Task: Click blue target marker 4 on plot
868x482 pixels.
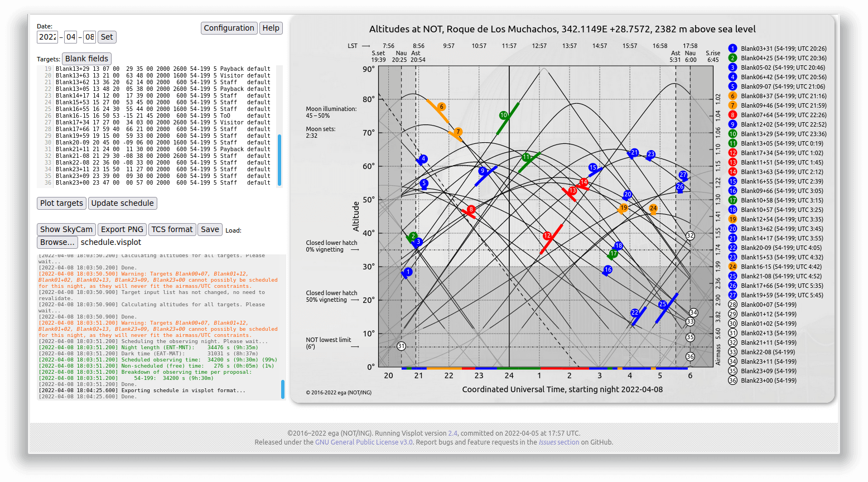Action: 423,159
